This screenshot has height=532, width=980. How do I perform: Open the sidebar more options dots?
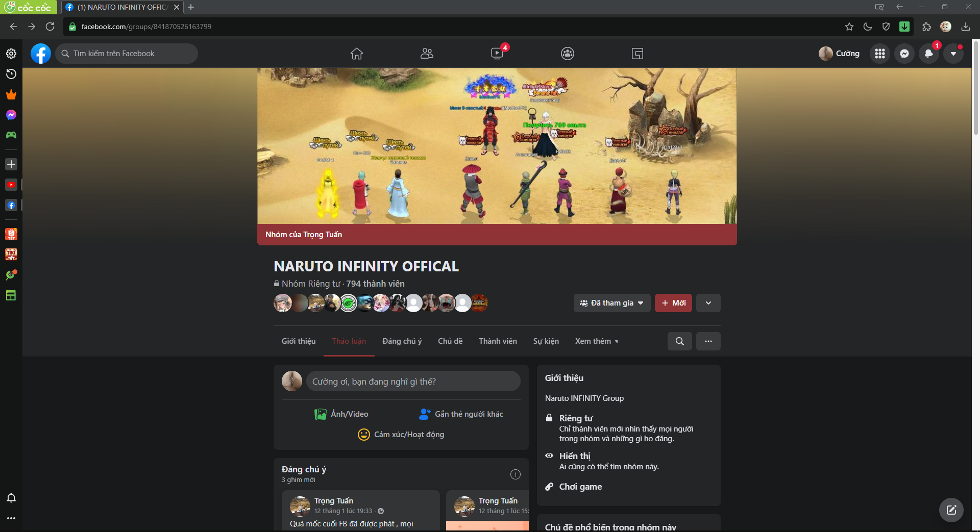11,518
